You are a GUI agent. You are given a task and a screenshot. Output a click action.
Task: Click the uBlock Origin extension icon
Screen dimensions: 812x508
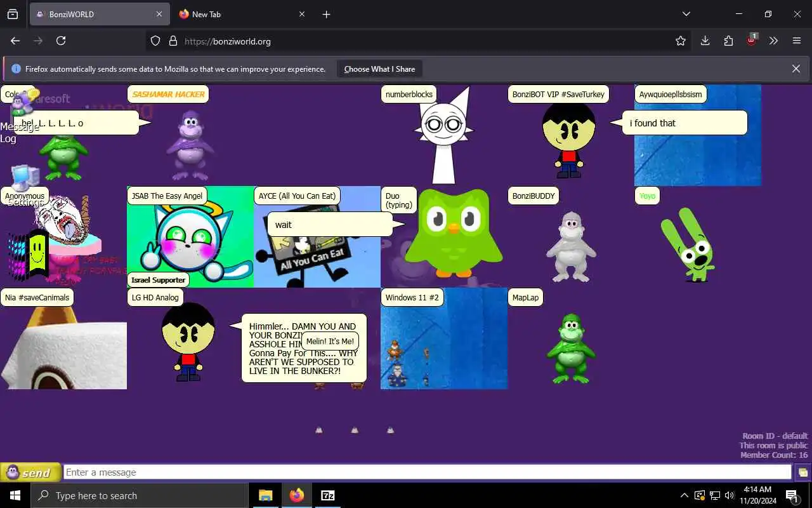tap(752, 39)
